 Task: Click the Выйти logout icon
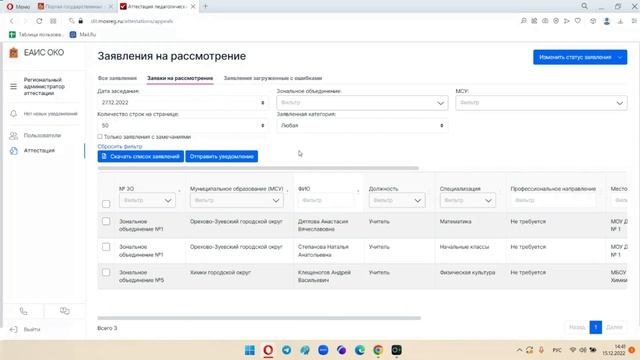point(13,329)
